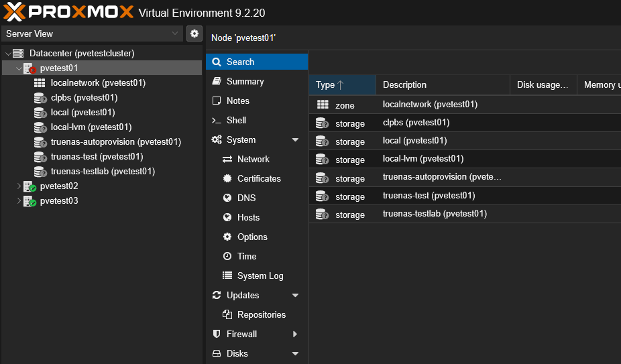The image size is (621, 364).
Task: Click the Proxmox logo
Action: coord(68,11)
